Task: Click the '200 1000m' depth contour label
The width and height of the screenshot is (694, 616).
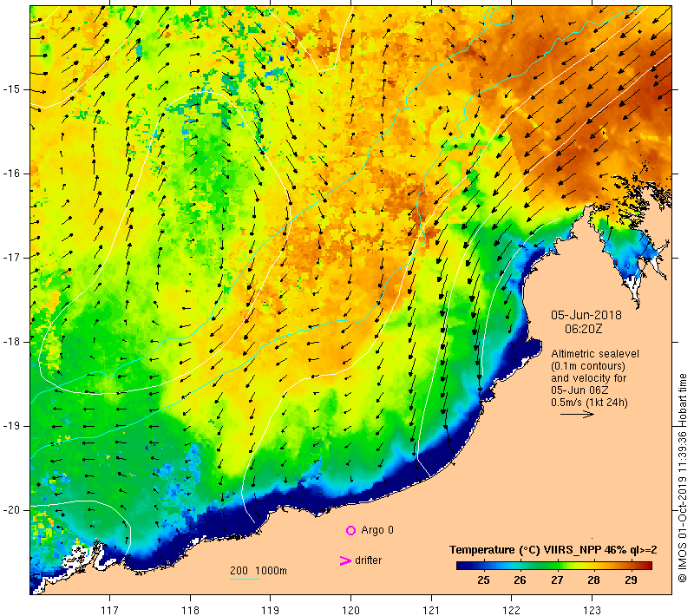Action: tap(258, 571)
